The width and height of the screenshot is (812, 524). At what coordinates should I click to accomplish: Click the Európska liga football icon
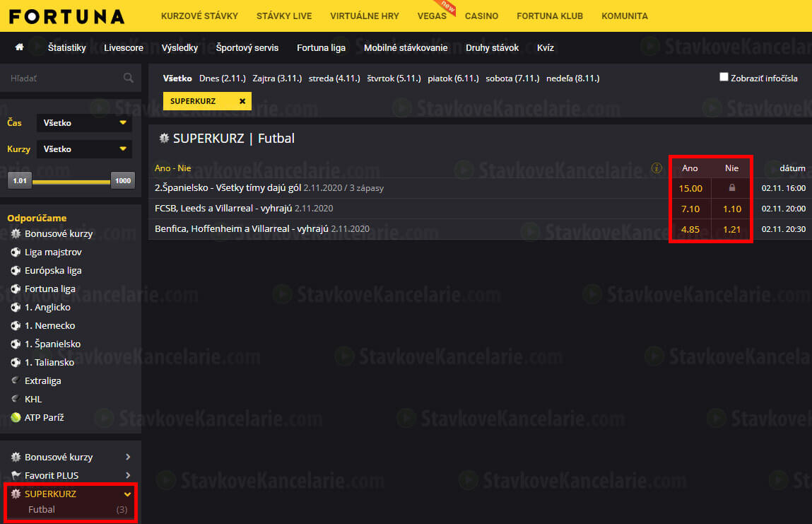click(x=16, y=271)
